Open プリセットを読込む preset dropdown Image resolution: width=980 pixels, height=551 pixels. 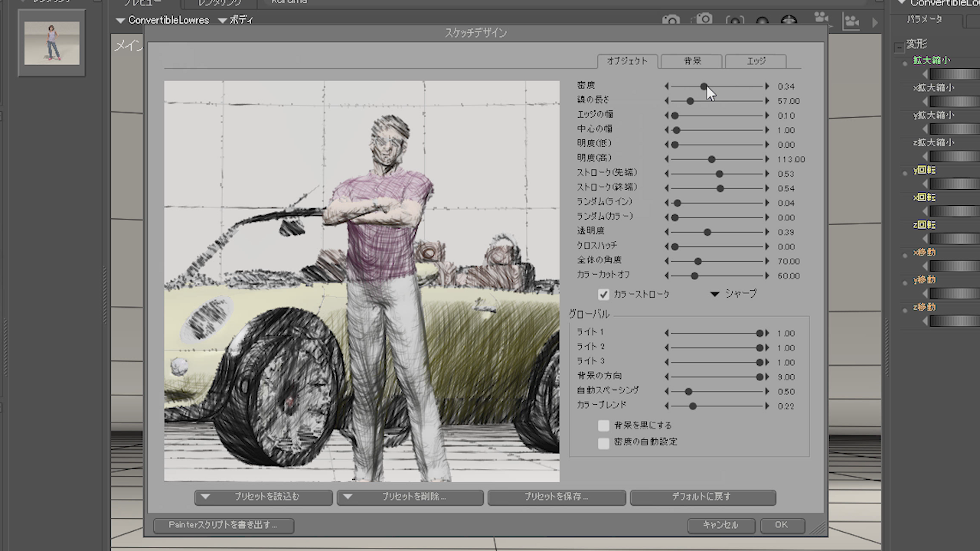(x=263, y=497)
